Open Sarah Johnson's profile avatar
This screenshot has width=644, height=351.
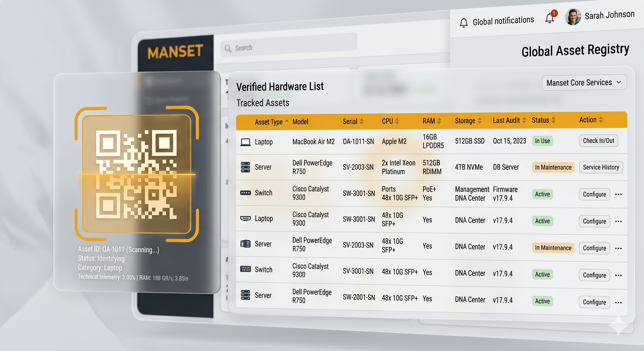click(x=573, y=17)
